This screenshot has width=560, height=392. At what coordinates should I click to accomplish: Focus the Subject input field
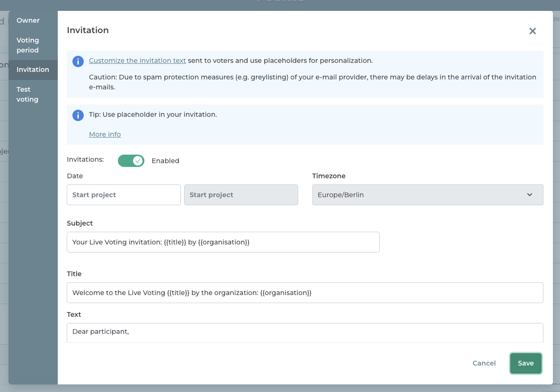223,242
